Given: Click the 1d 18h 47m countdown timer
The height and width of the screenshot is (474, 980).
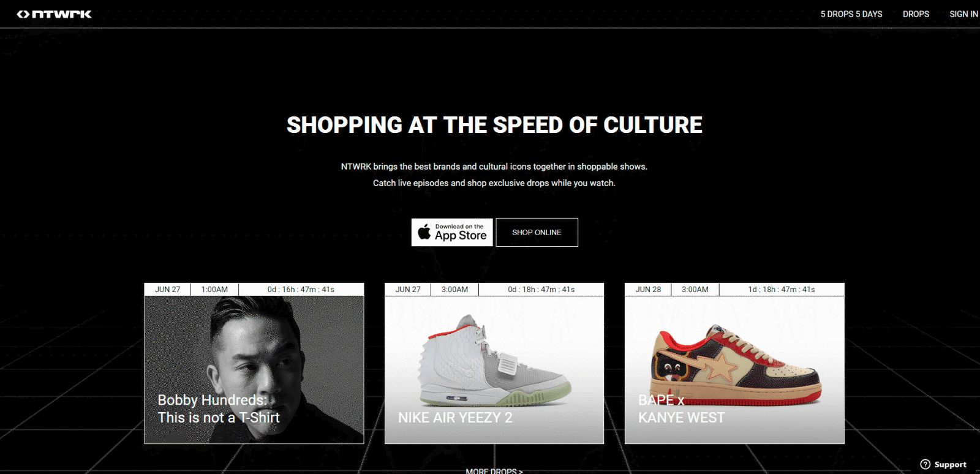Looking at the screenshot, I should click(782, 290).
